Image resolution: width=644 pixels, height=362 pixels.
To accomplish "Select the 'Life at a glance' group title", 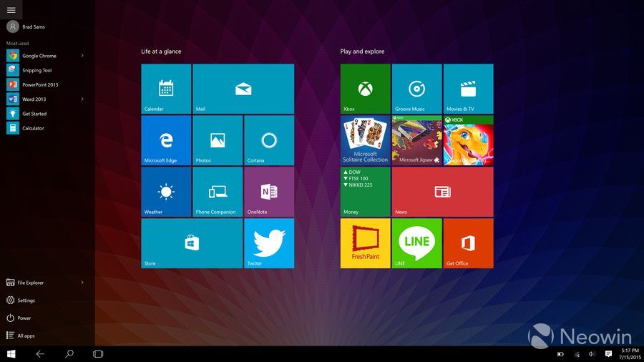I will 161,52.
